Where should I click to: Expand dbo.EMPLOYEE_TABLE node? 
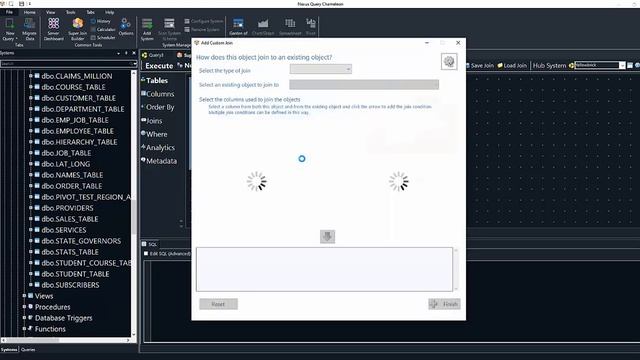[31, 131]
